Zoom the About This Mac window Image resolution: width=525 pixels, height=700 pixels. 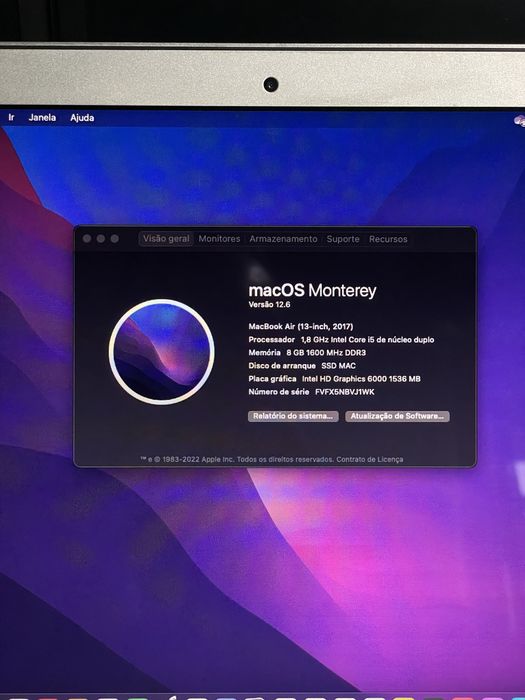(115, 239)
